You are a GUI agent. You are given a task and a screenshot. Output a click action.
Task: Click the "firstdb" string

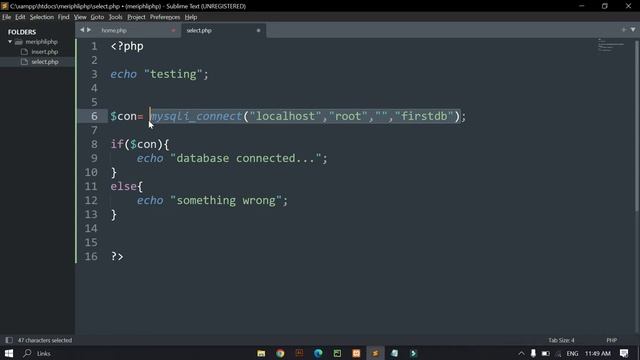[x=424, y=116]
